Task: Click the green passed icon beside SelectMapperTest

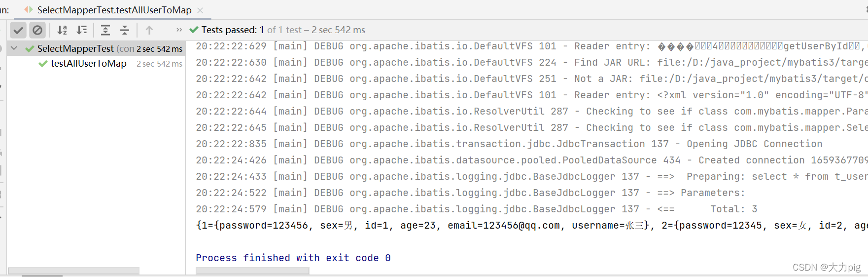Action: pyautogui.click(x=30, y=48)
